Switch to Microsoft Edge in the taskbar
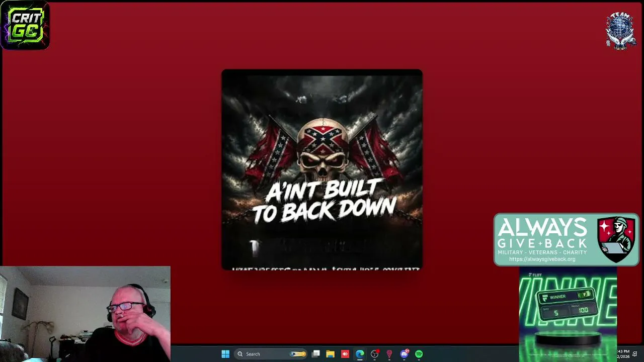The width and height of the screenshot is (644, 362). tap(360, 354)
